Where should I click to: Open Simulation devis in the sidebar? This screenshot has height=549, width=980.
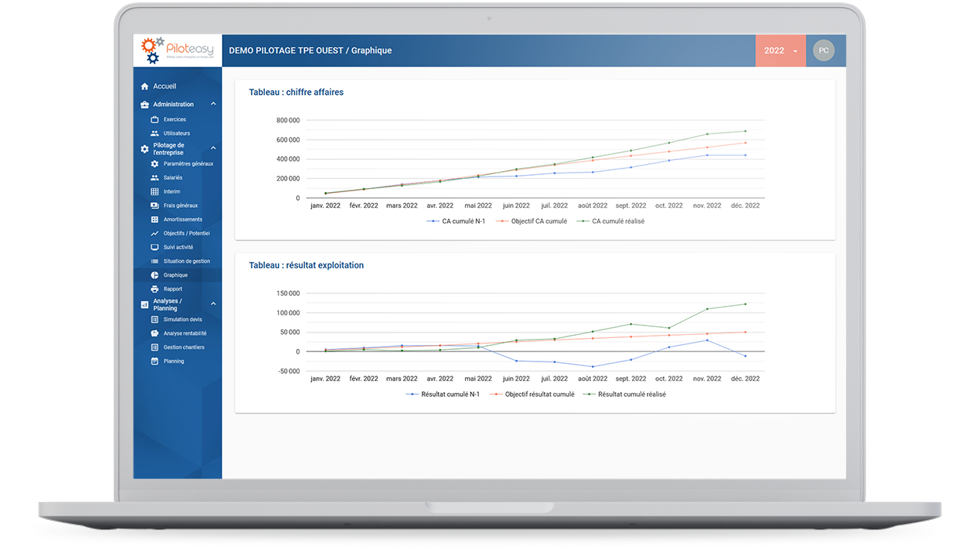(x=178, y=319)
